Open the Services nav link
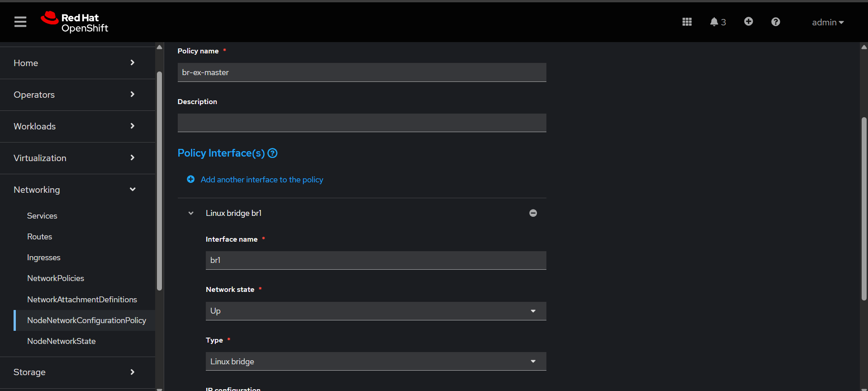Screen dimensions: 868x391 pos(42,216)
